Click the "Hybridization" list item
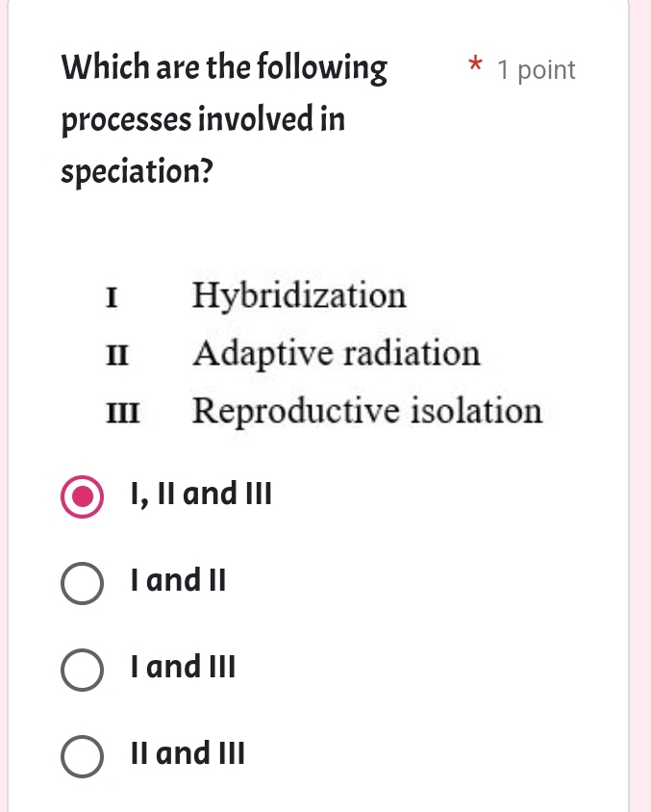Screen dimensions: 651x812 [299, 295]
